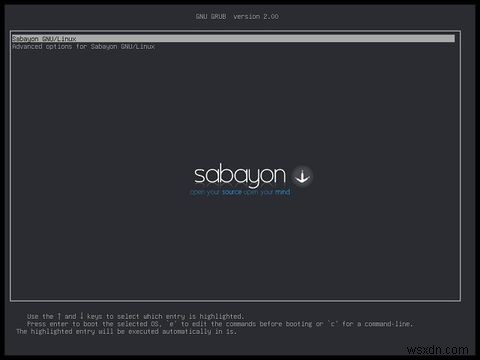This screenshot has width=480, height=360.
Task: Select the highlighted Sabayon GNU/Linux boot entry
Action: point(233,39)
